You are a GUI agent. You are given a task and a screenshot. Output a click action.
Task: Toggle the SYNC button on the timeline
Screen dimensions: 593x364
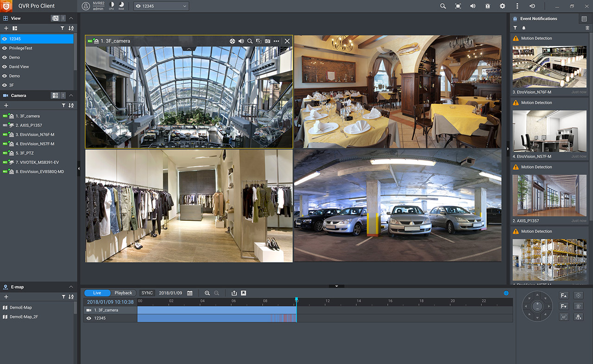(x=147, y=293)
